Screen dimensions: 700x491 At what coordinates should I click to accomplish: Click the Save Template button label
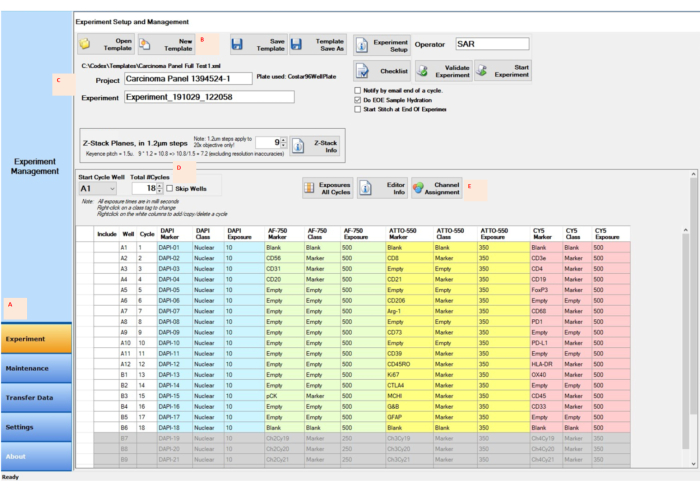(271, 45)
